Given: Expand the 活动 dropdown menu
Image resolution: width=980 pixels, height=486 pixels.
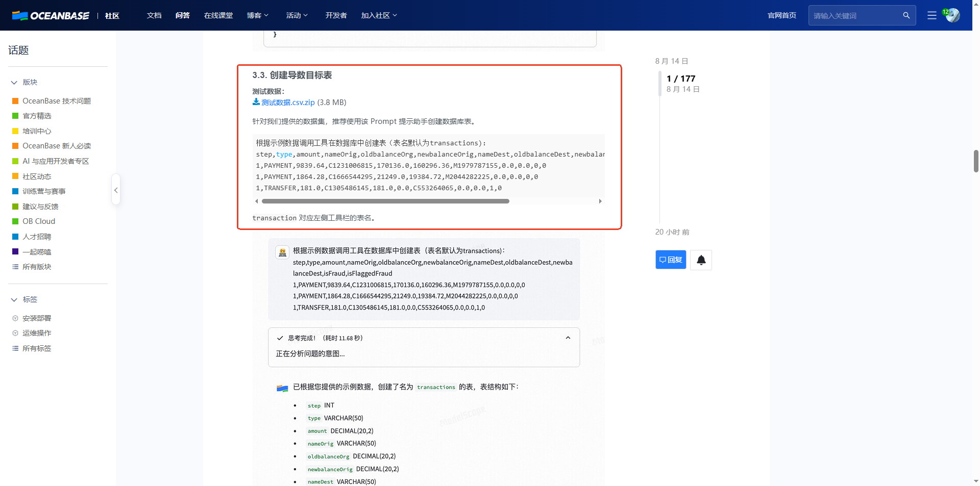Looking at the screenshot, I should tap(297, 15).
